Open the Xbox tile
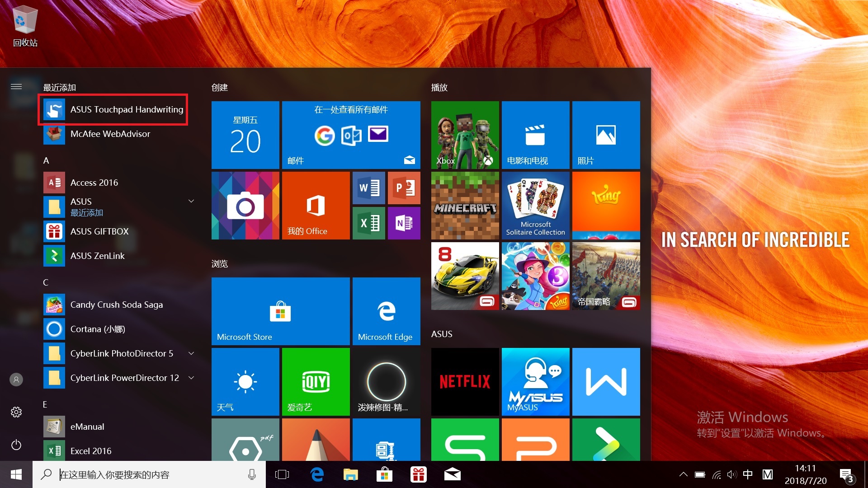This screenshot has height=488, width=868. (465, 135)
